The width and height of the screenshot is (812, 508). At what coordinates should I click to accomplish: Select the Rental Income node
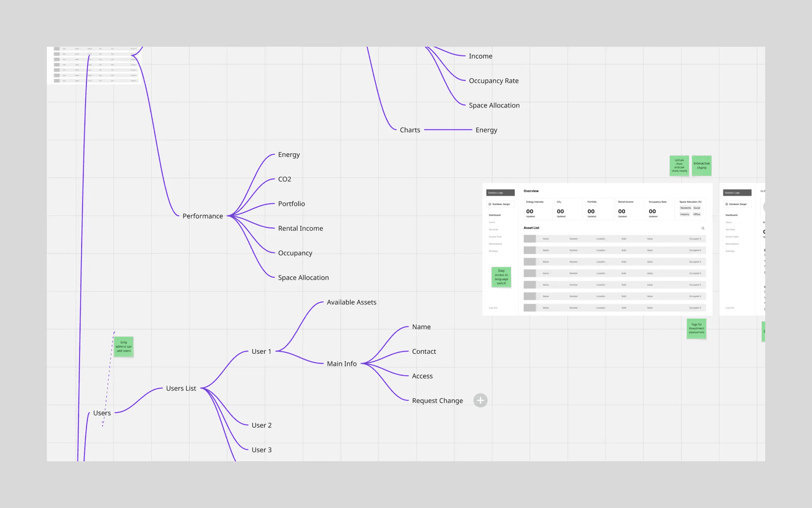[300, 228]
